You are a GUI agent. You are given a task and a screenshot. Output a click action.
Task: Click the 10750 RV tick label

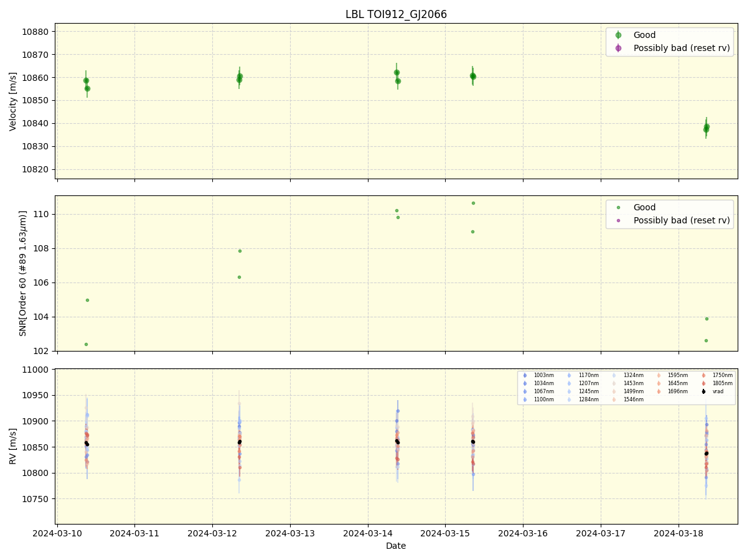click(36, 499)
